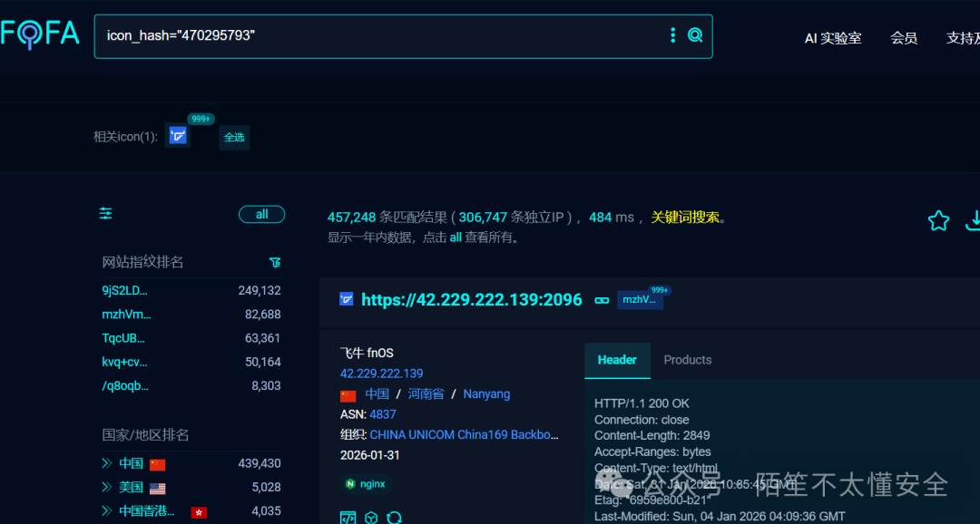The width and height of the screenshot is (980, 524).
Task: Open the AI 实验室 menu
Action: click(x=832, y=38)
